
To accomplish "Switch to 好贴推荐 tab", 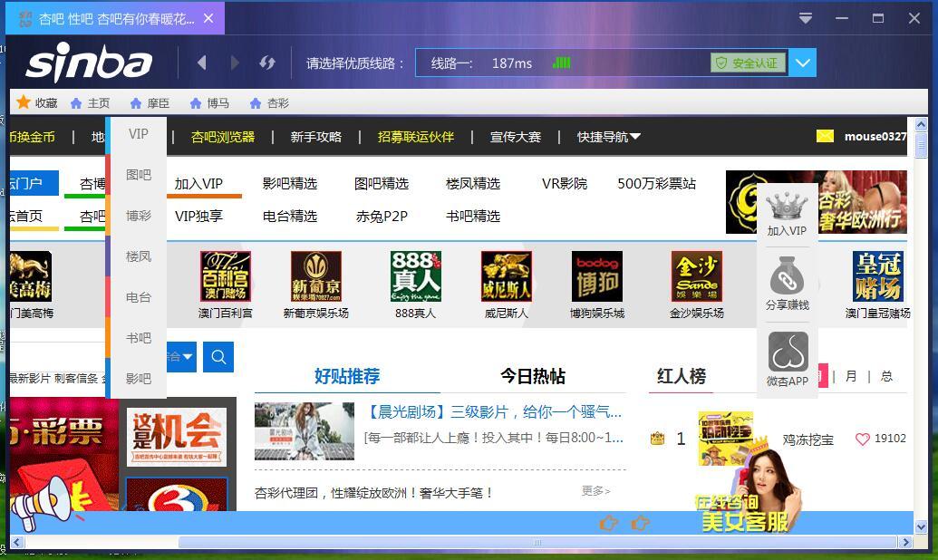I will pos(347,376).
